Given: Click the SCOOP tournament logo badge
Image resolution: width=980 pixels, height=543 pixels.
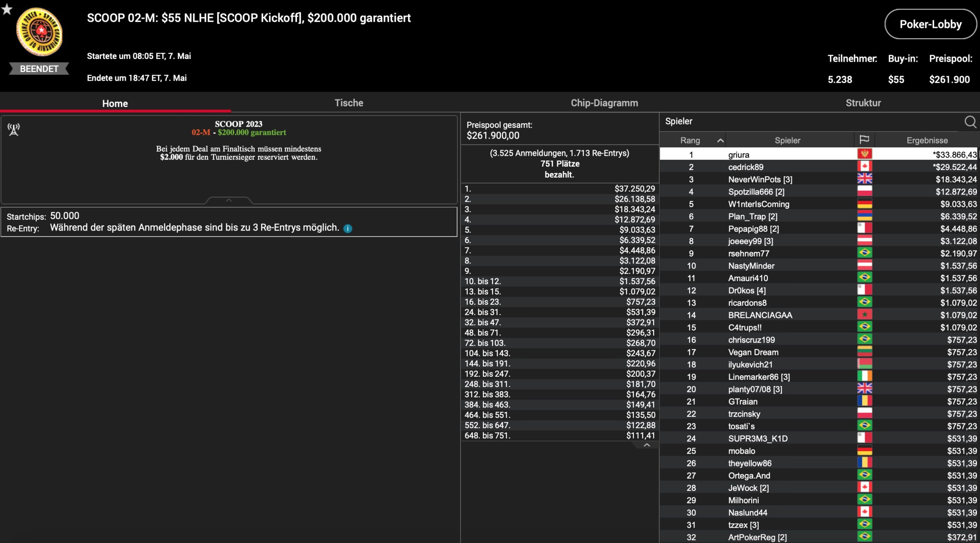Looking at the screenshot, I should point(39,33).
